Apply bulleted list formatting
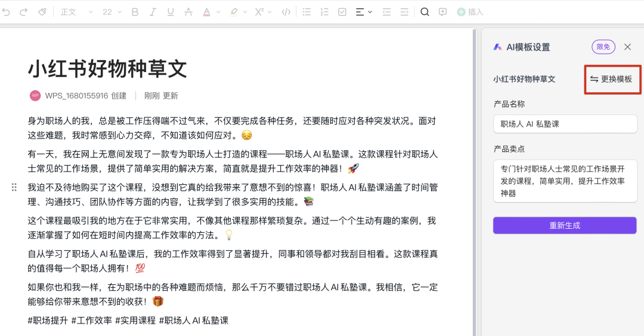 click(x=307, y=12)
